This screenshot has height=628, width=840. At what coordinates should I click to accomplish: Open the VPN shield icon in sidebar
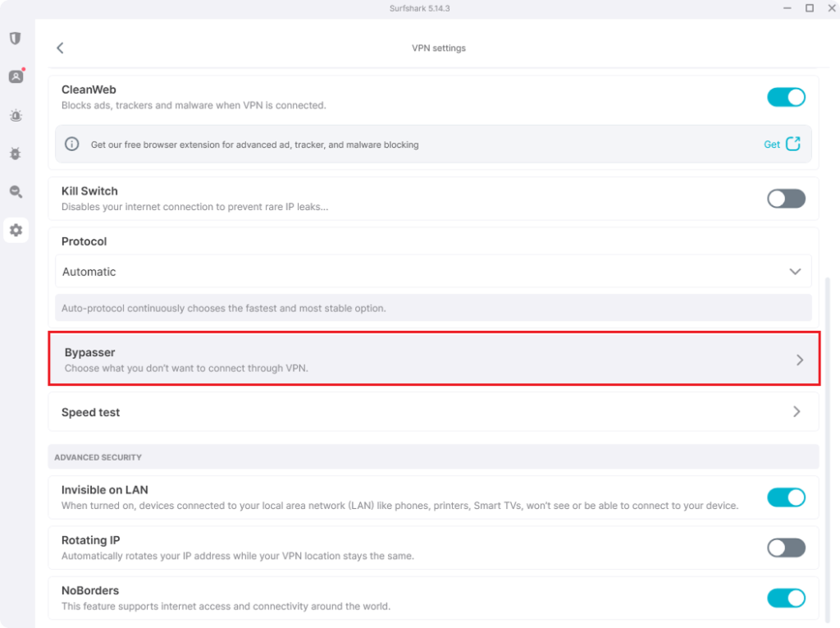click(16, 39)
